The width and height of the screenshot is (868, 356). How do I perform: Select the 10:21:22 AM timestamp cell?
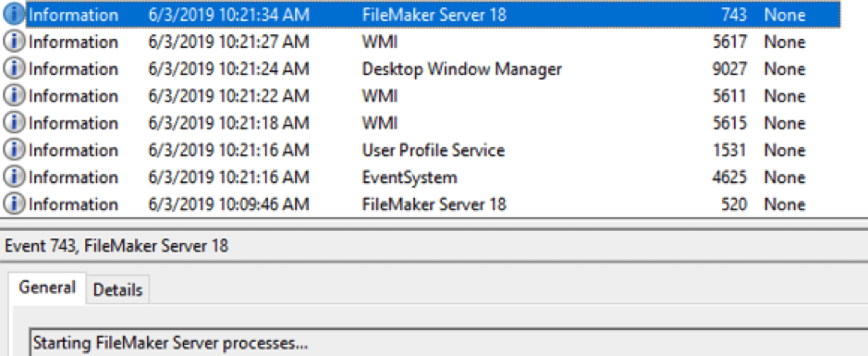(228, 96)
